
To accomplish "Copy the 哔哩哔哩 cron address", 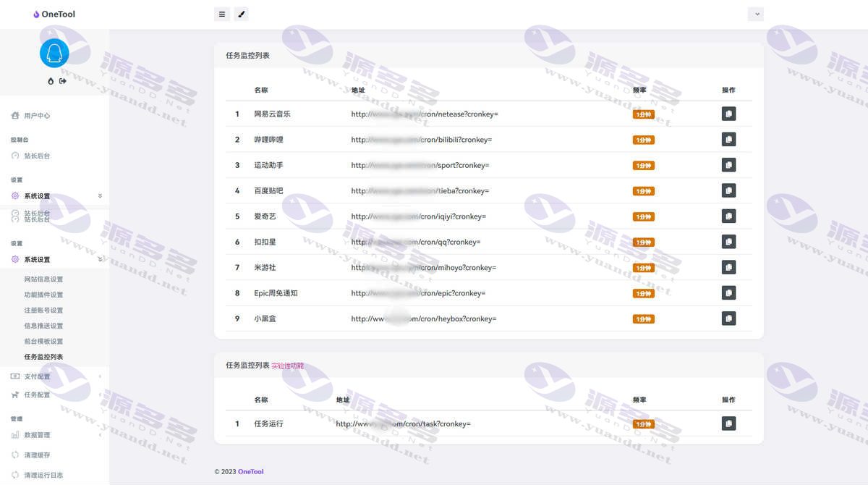I will pyautogui.click(x=728, y=139).
